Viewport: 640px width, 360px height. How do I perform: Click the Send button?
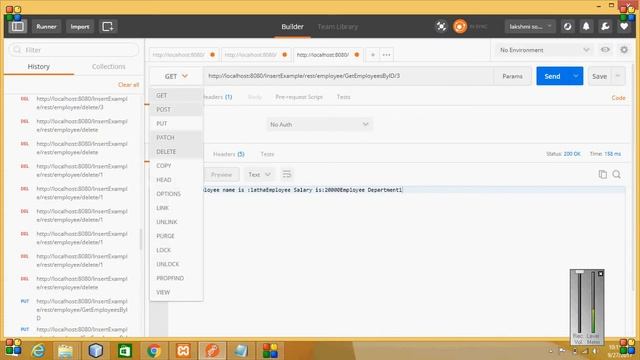click(x=552, y=76)
